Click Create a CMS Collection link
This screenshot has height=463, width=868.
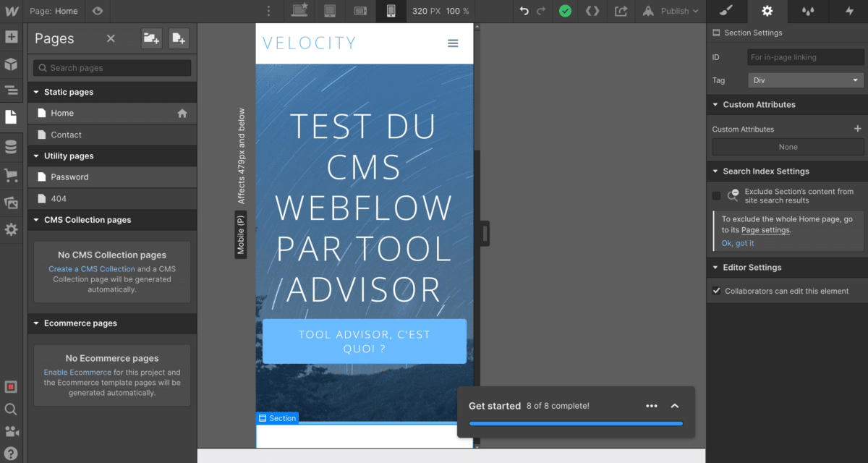click(x=92, y=269)
